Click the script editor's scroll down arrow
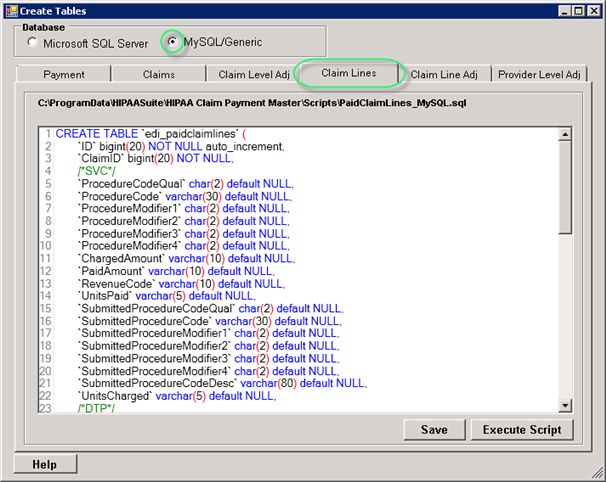Viewport: 606px width, 482px height. (x=565, y=404)
